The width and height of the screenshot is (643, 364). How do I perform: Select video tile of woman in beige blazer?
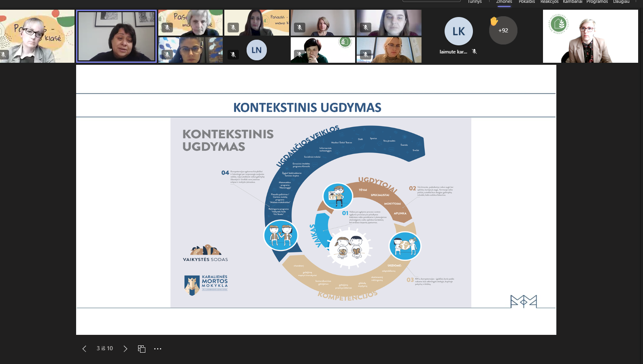pyautogui.click(x=590, y=36)
